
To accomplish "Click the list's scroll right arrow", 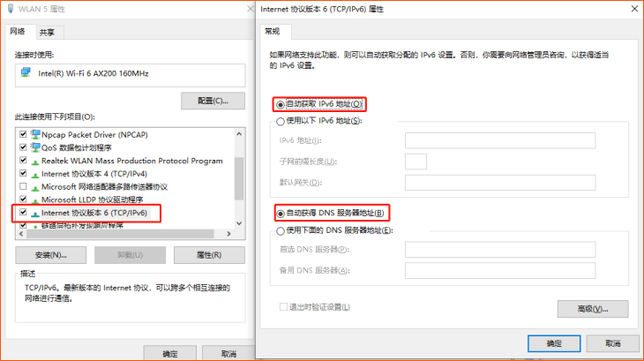I will point(228,234).
